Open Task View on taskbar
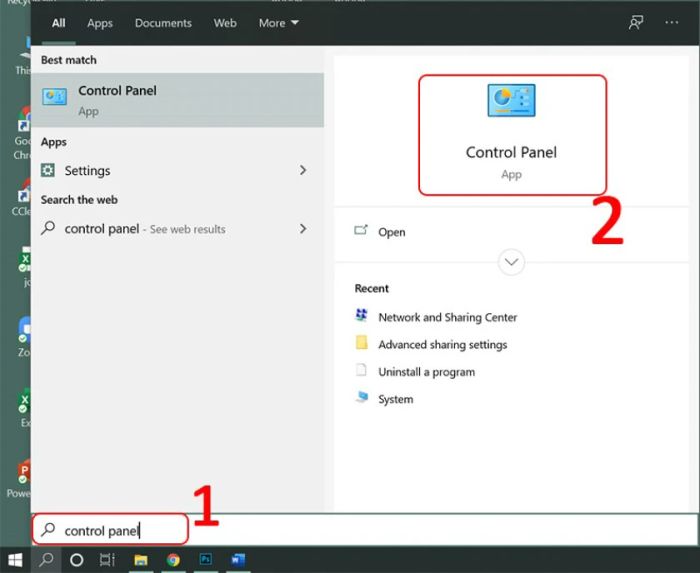Image resolution: width=700 pixels, height=573 pixels. (x=107, y=560)
